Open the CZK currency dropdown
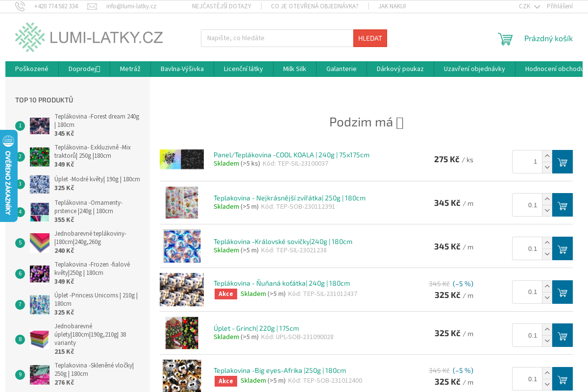 click(x=529, y=6)
